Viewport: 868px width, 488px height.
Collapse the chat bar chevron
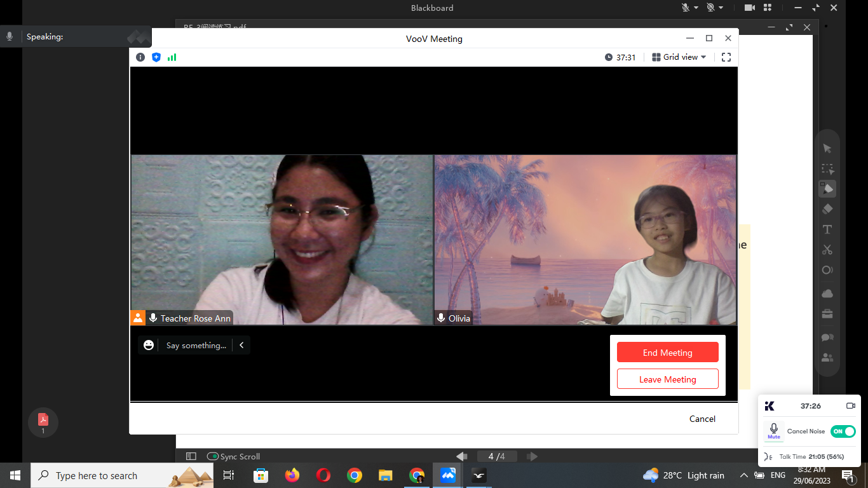click(241, 345)
